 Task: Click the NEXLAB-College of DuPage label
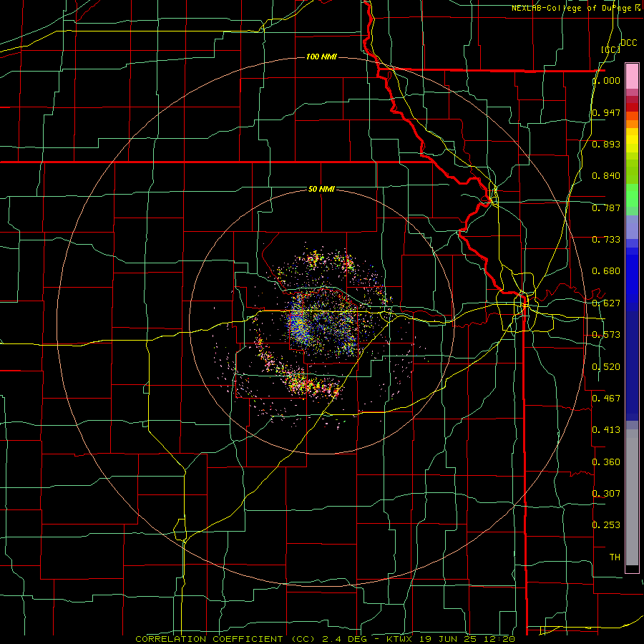point(575,8)
